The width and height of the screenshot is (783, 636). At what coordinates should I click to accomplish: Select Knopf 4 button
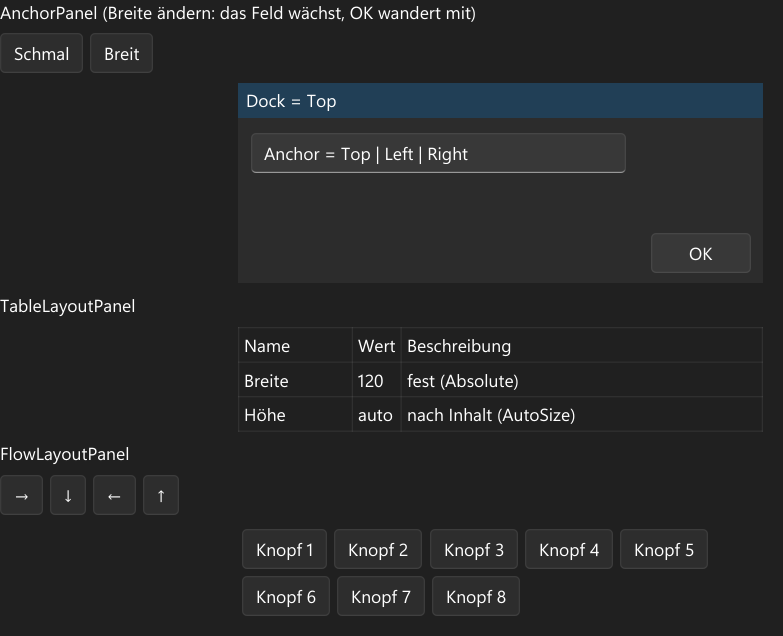point(569,549)
